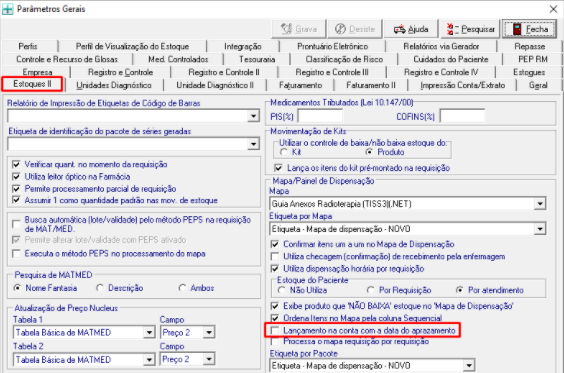564x373 pixels.
Task: Open the Tabela 1 Campo dropdown
Action: tap(209, 332)
